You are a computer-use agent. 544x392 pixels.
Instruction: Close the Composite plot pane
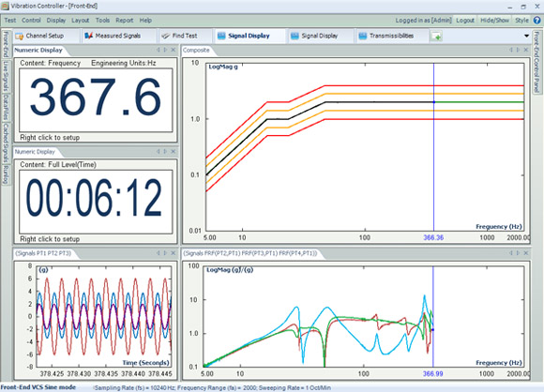click(526, 50)
